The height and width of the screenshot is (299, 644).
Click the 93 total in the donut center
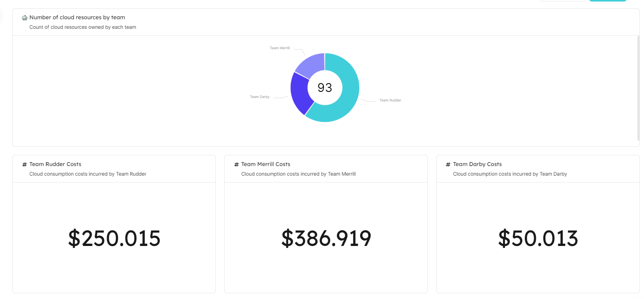click(325, 88)
